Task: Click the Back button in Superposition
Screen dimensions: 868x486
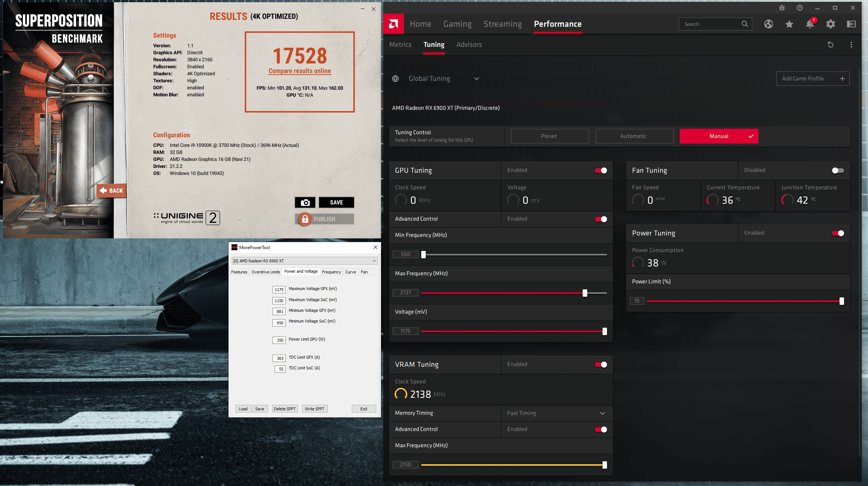Action: point(111,190)
